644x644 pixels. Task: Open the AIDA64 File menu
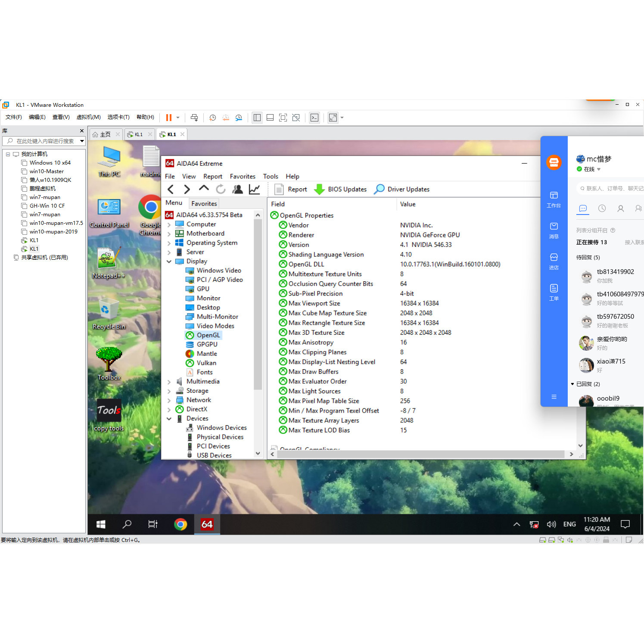point(170,176)
